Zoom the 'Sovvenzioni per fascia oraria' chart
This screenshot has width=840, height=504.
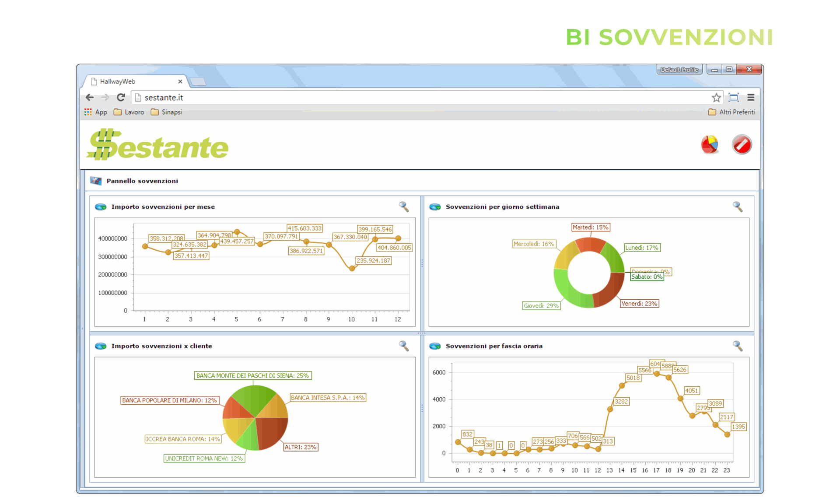coord(737,346)
